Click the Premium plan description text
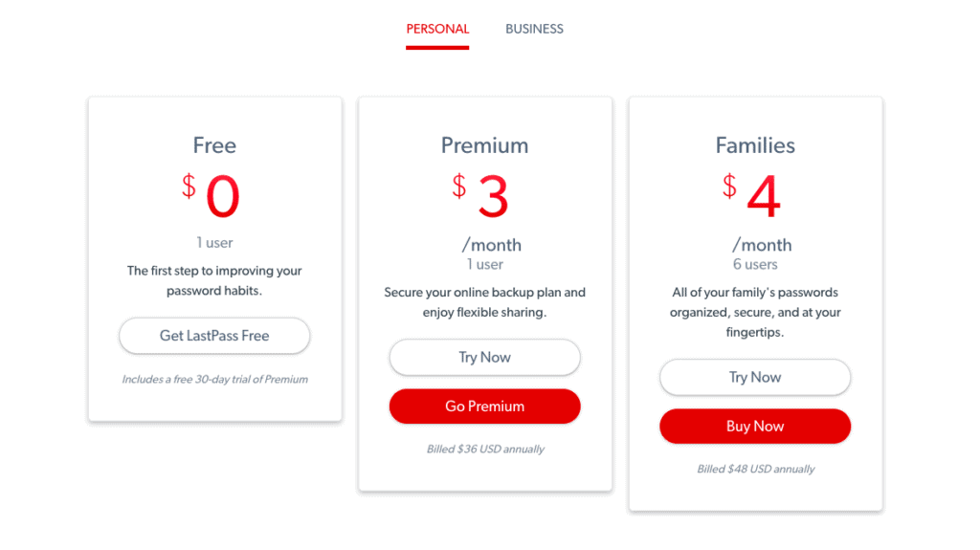This screenshot has height=550, width=980. [485, 302]
